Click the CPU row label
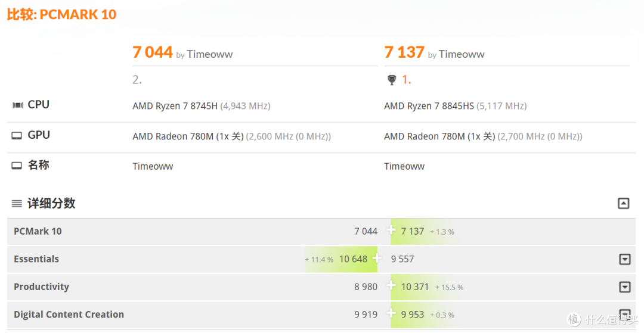Image resolution: width=644 pixels, height=333 pixels. pyautogui.click(x=39, y=105)
